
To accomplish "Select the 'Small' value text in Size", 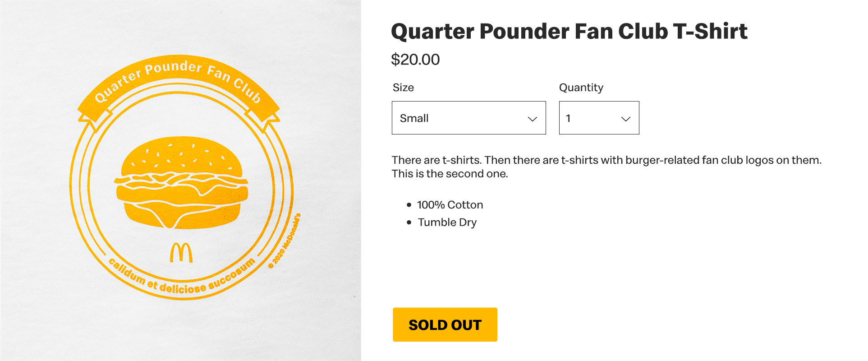I will click(x=414, y=118).
